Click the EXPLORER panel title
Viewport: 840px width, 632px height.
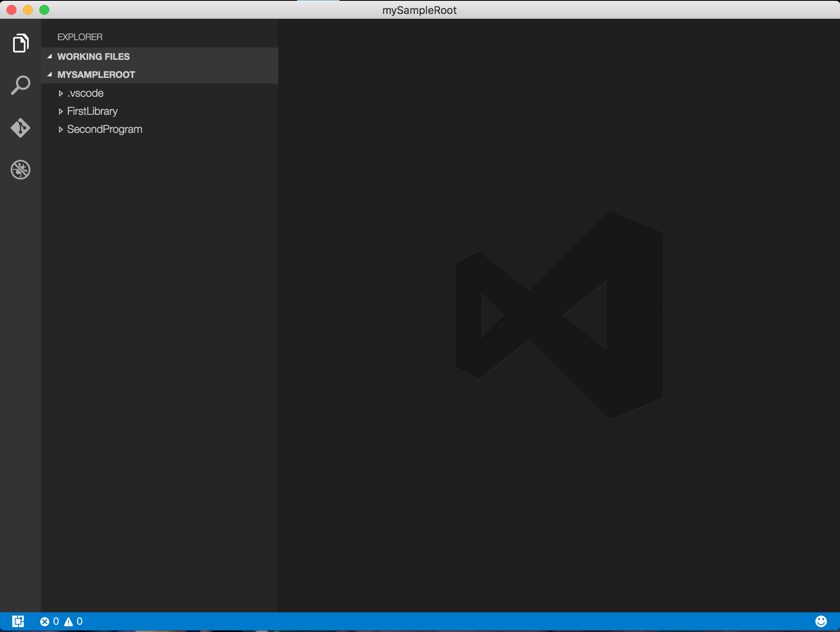80,37
